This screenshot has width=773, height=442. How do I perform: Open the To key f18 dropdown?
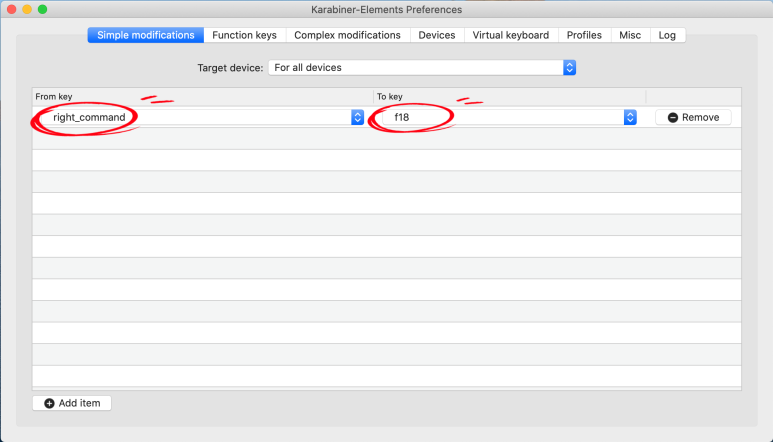(x=510, y=117)
